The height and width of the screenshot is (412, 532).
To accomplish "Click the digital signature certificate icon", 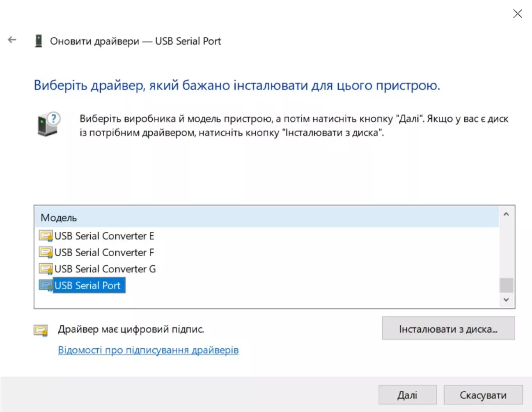I will coord(41,330).
